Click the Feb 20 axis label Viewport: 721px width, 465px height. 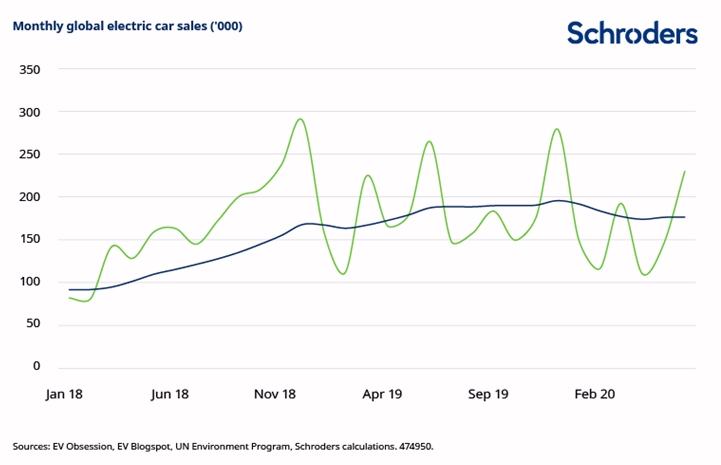pyautogui.click(x=595, y=394)
